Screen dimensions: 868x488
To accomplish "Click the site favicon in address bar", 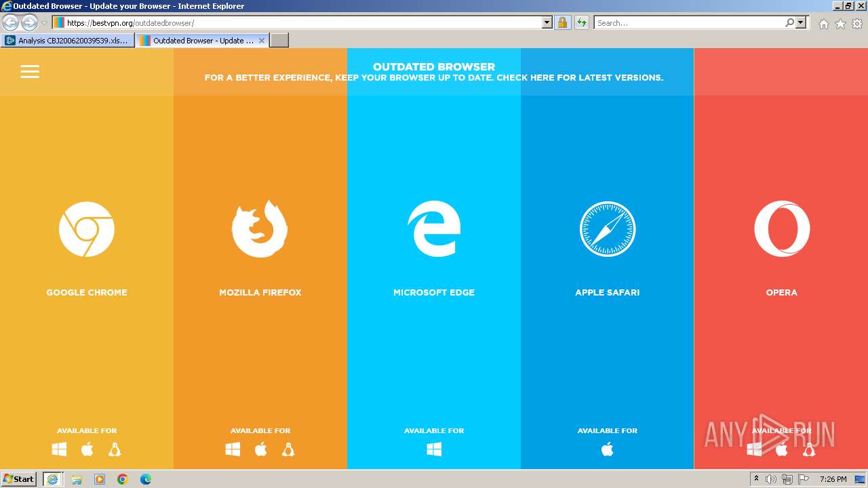I will click(59, 22).
